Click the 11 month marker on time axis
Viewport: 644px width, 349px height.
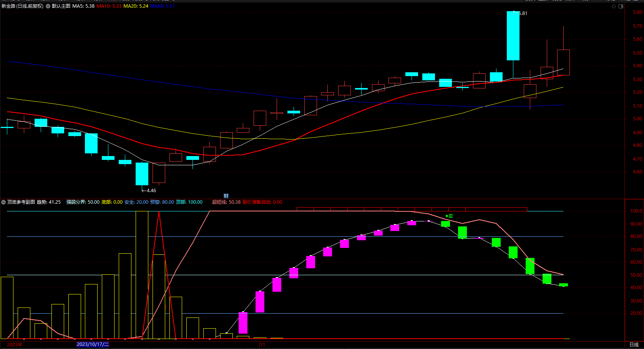262,345
